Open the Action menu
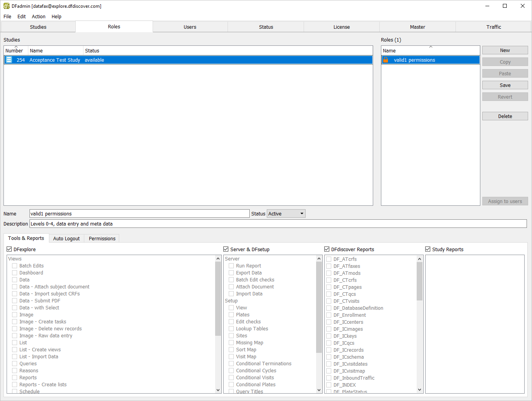532x401 pixels. pos(38,16)
